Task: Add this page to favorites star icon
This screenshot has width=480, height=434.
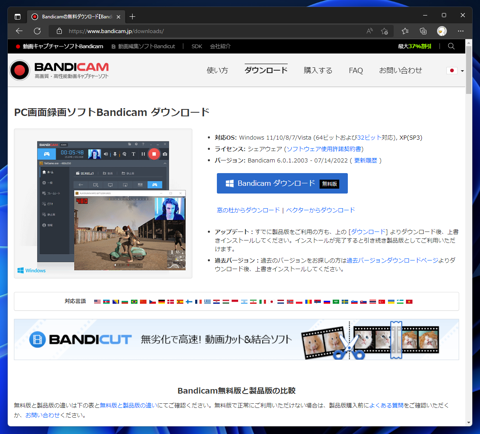Action: (384, 31)
